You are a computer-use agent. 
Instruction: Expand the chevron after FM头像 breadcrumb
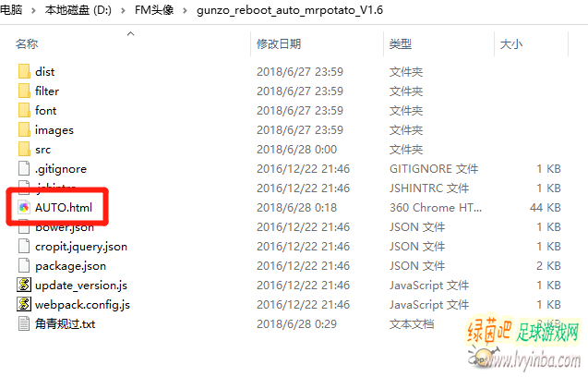(185, 10)
